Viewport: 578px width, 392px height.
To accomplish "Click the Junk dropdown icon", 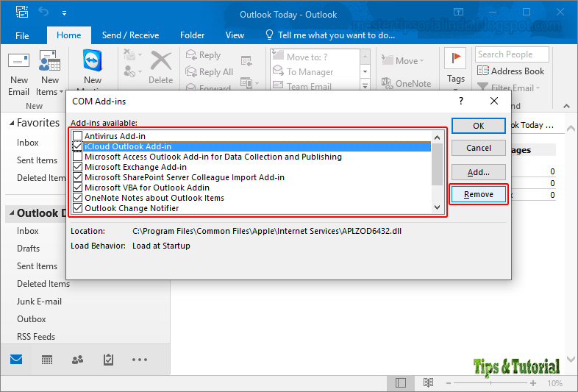I will 132,71.
